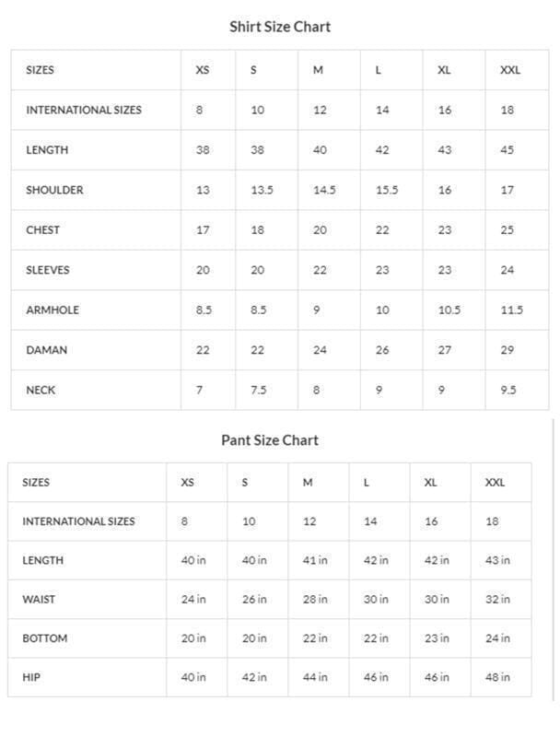Screen dimensions: 560x737
Task: Select the HIP row label
Action: tap(31, 677)
